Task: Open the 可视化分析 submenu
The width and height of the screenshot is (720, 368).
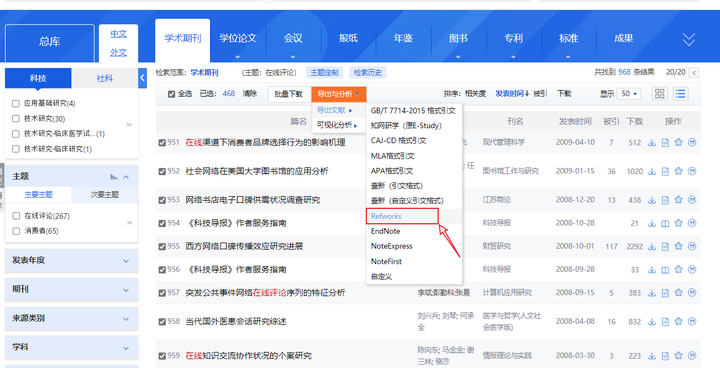Action: click(337, 125)
